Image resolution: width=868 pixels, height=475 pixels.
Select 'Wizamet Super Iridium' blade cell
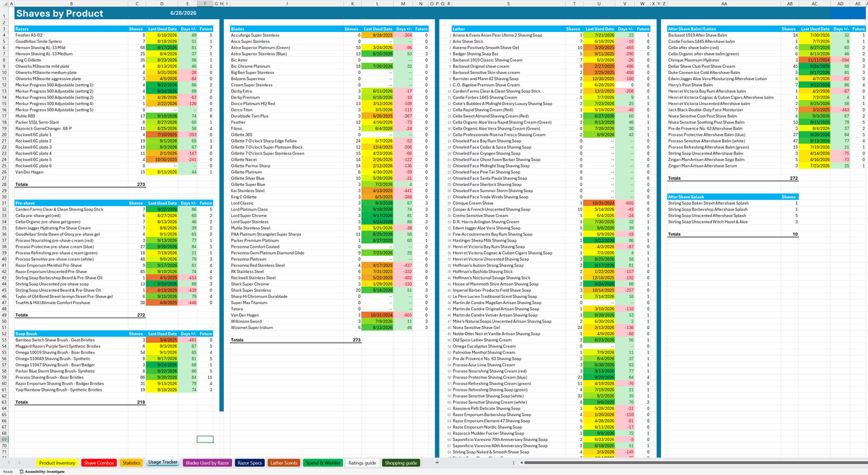click(286, 327)
